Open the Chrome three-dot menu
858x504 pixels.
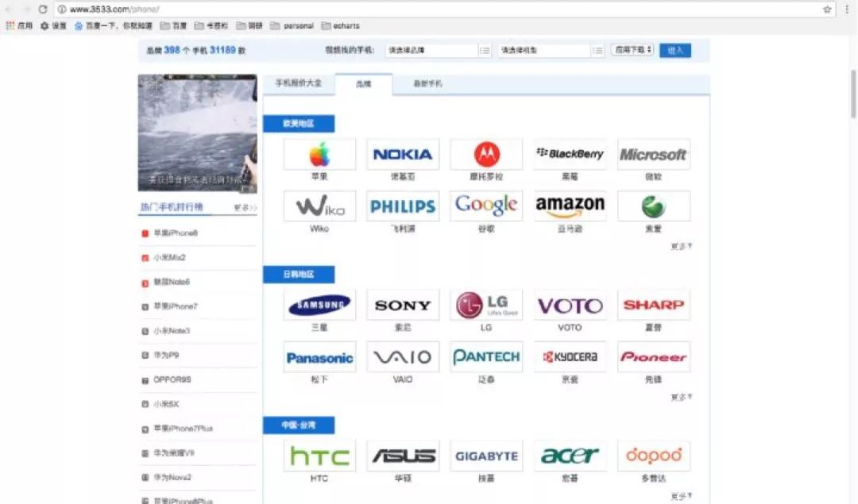pyautogui.click(x=847, y=10)
